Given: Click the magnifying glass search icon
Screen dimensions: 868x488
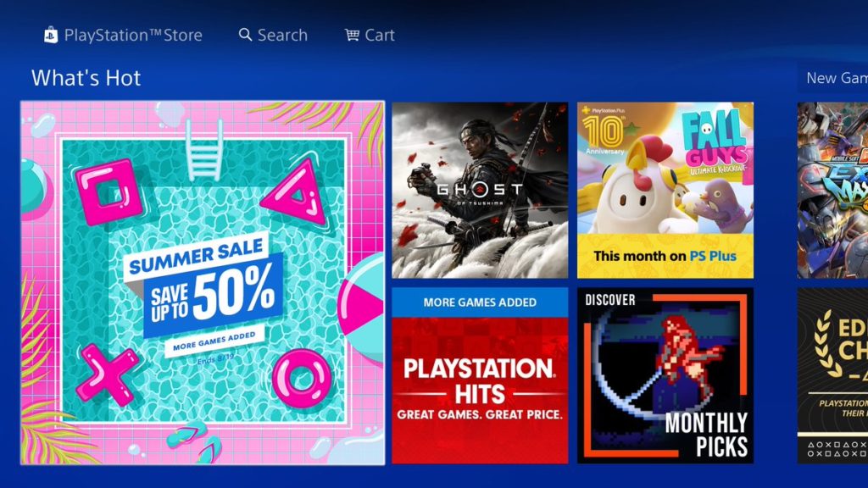Looking at the screenshot, I should [x=245, y=35].
